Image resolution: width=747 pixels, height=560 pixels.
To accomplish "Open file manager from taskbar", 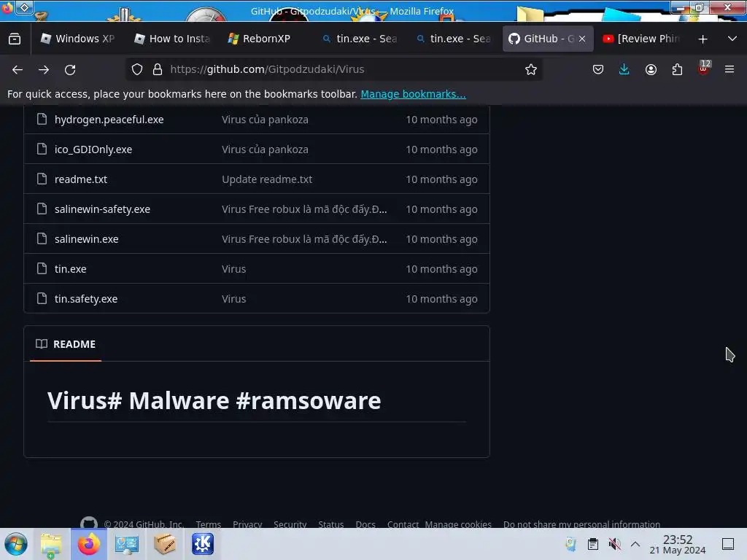I will 51,544.
